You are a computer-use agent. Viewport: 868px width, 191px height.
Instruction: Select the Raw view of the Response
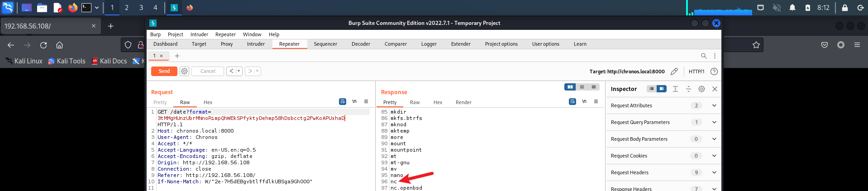coord(415,102)
